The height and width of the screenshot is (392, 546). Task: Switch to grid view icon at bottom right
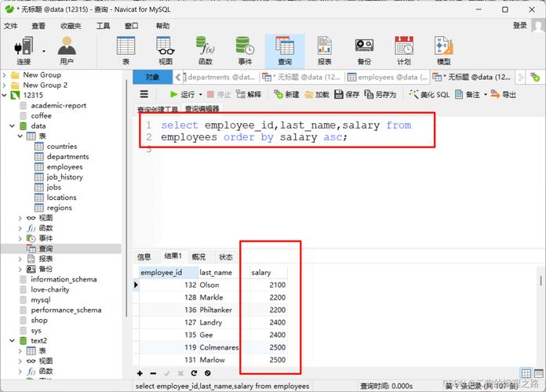tap(526, 373)
